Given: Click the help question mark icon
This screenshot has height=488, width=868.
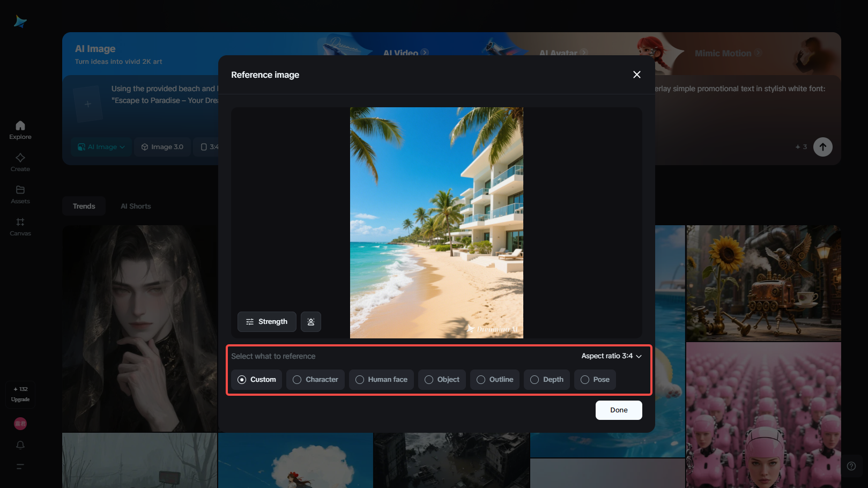Looking at the screenshot, I should [851, 466].
